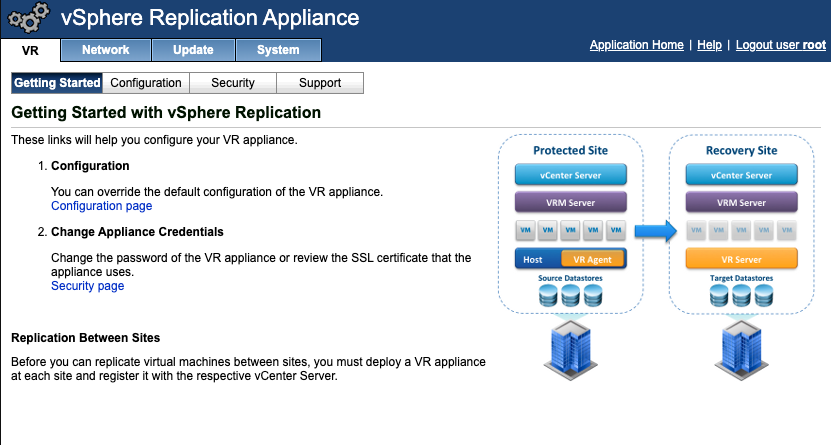
Task: Click the vSphere Replication Appliance title
Action: tap(210, 17)
